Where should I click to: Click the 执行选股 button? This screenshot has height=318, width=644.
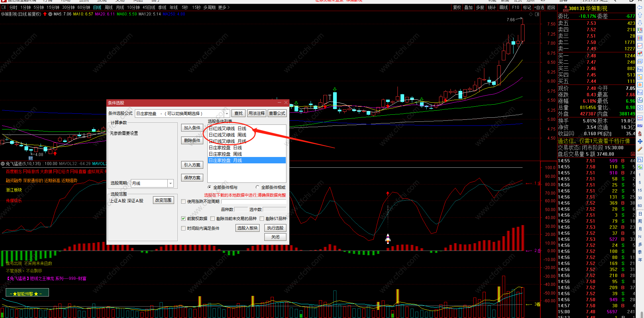click(x=275, y=228)
